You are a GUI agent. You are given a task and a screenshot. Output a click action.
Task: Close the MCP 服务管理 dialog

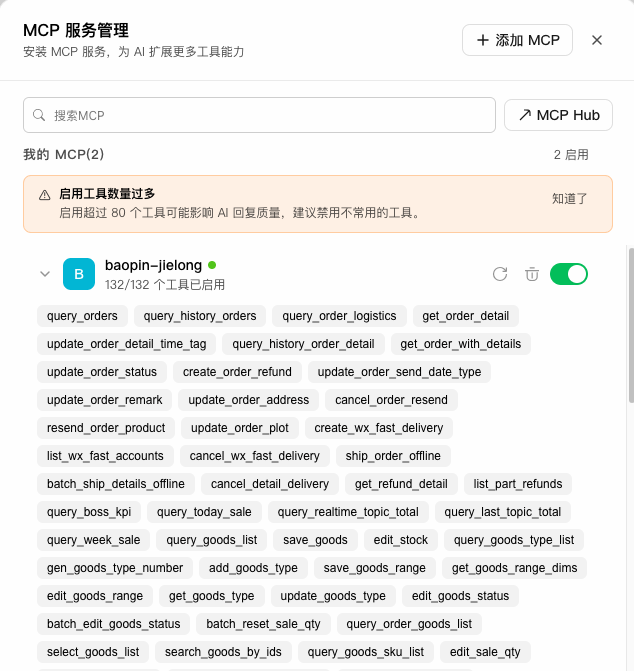tap(597, 40)
